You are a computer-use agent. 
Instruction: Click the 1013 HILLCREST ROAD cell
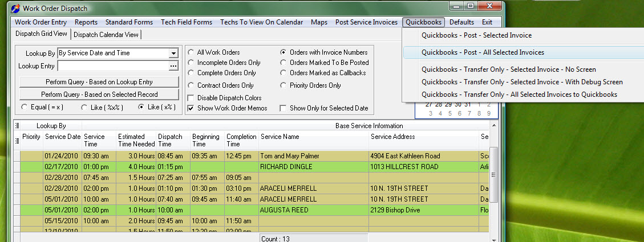click(424, 167)
